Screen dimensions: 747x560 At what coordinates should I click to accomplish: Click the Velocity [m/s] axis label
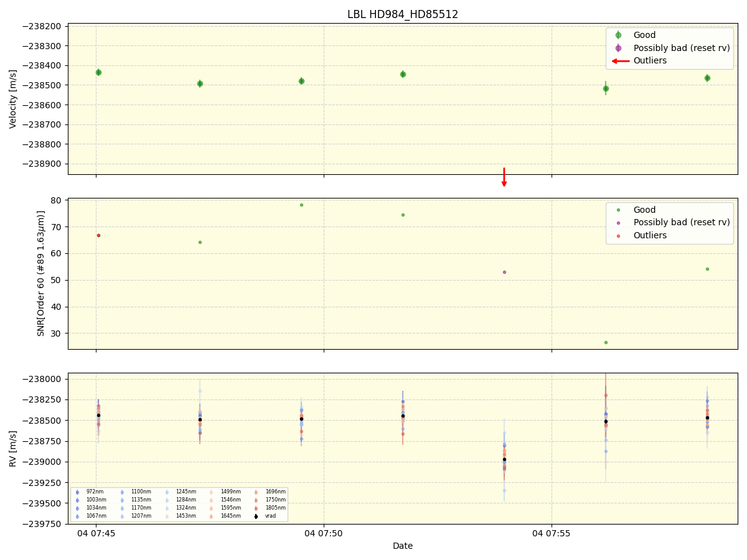13,99
